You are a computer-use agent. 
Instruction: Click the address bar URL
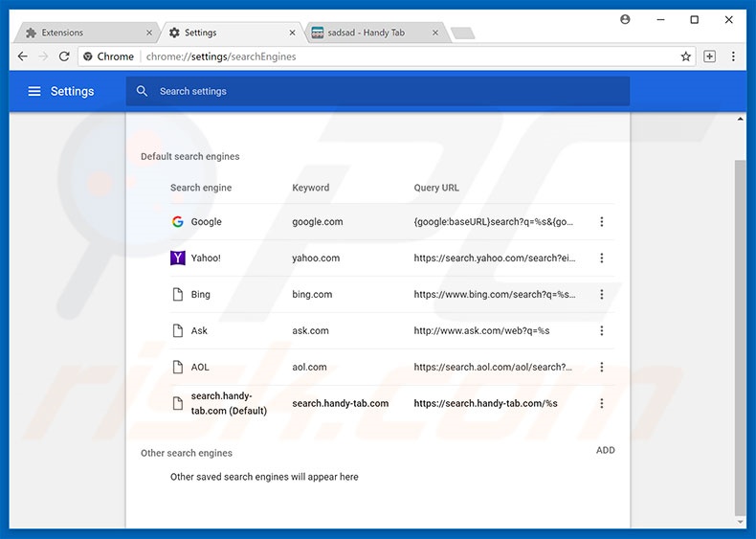[221, 56]
